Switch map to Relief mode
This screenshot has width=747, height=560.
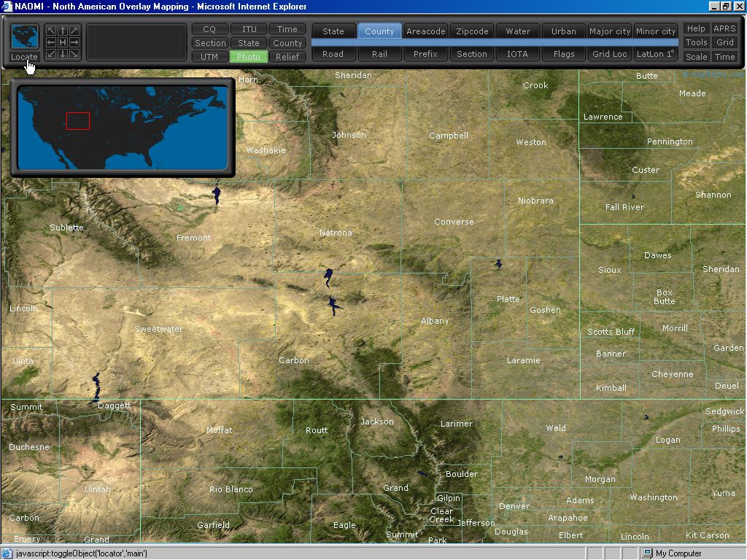click(287, 56)
